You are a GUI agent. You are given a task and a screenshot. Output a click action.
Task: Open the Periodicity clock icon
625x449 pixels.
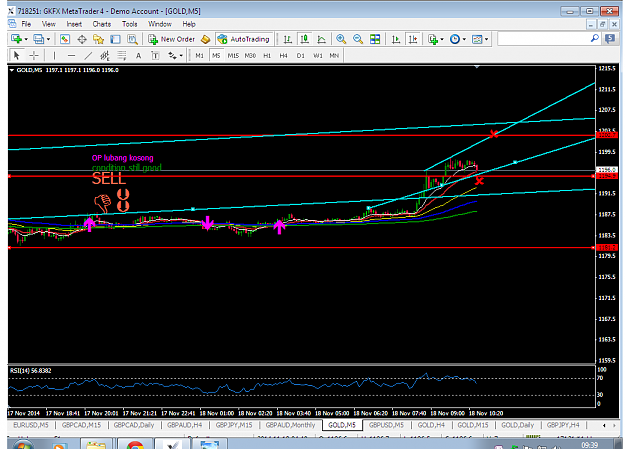click(x=455, y=39)
